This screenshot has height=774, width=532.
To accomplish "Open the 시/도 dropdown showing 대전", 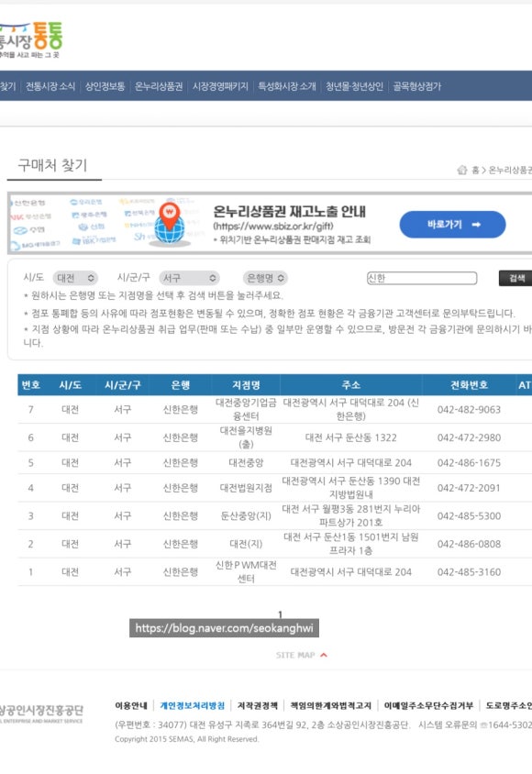I will coord(75,278).
